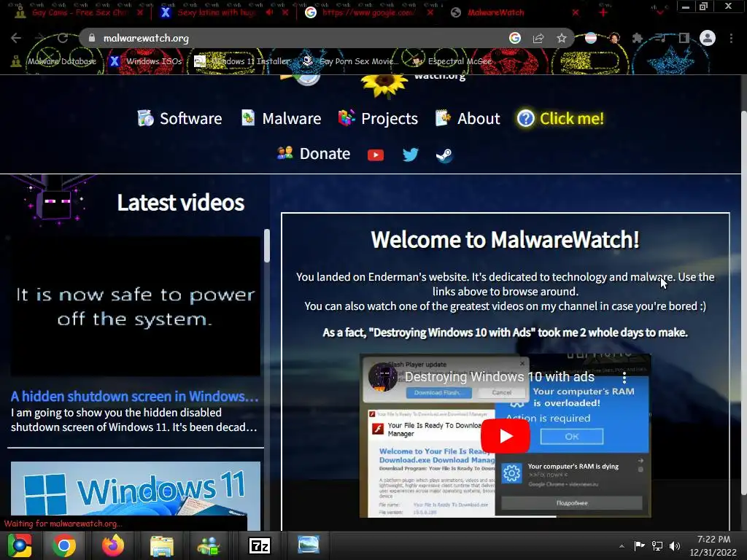
Task: Switch to the first tab labeled Gay Cams
Action: (x=80, y=12)
